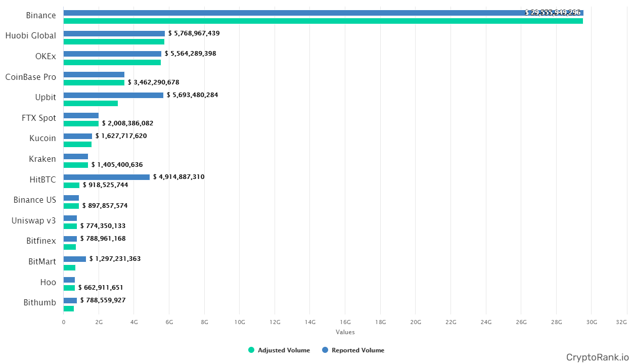Click the HitBTC blue reported volume bar
632x364 pixels.
click(107, 177)
